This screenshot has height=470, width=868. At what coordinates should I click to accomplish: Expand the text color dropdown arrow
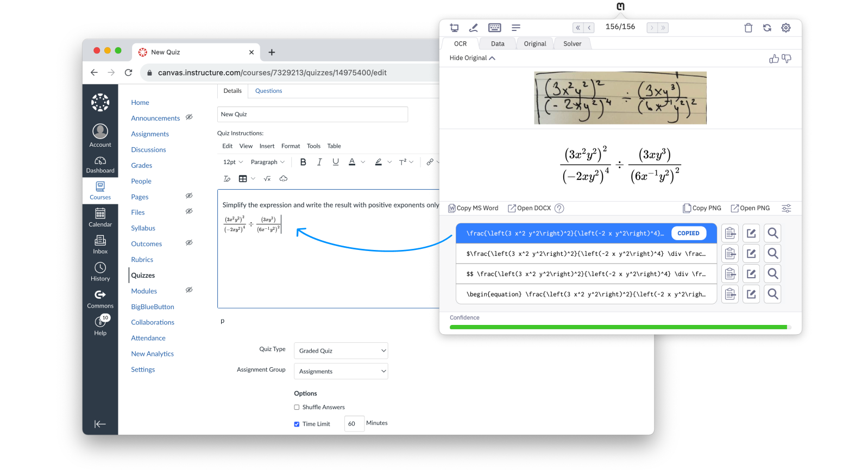click(363, 162)
